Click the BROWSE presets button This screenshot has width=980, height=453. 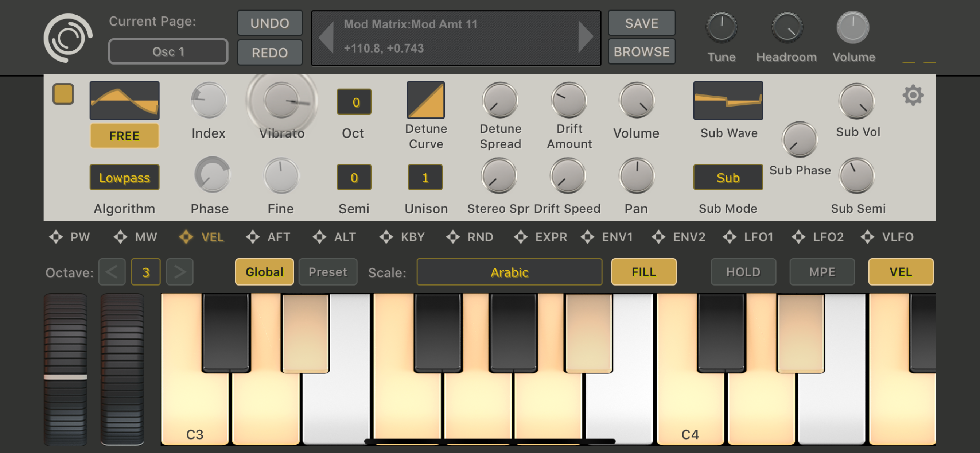[x=641, y=51]
